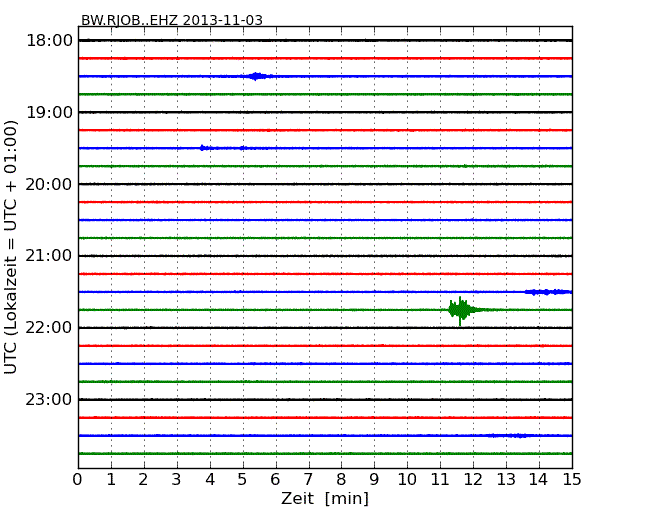
Task: Click the x-axis tick label 6
Action: [275, 480]
